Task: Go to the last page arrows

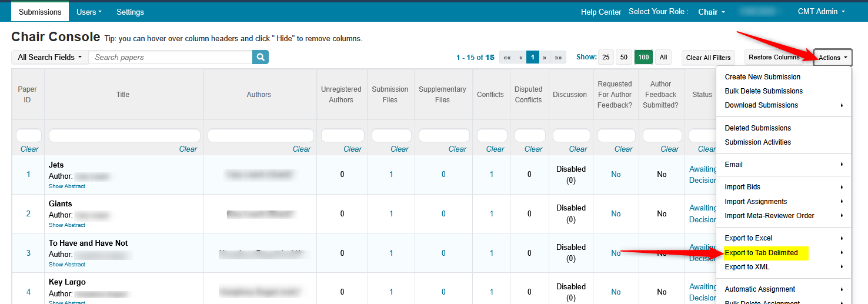Action: 558,58
